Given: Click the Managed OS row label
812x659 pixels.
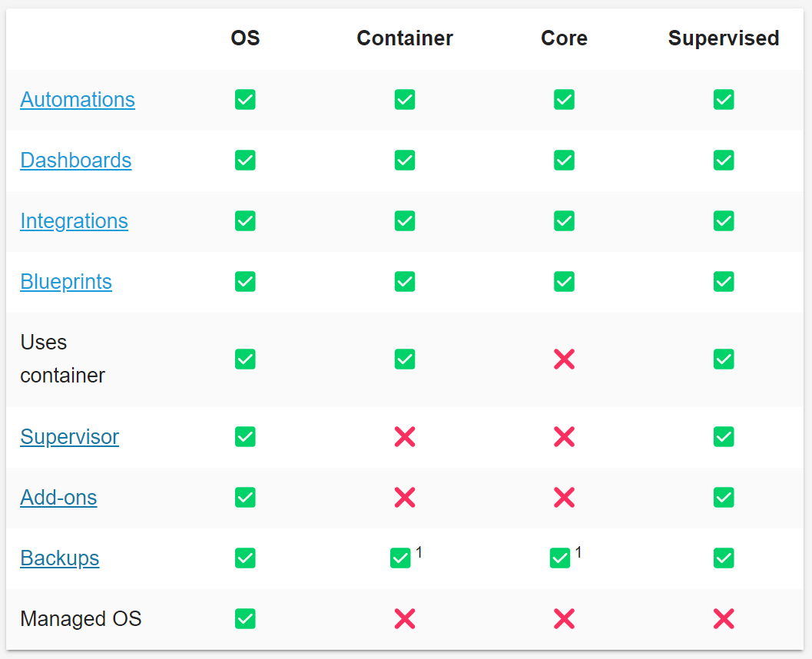Looking at the screenshot, I should click(81, 619).
